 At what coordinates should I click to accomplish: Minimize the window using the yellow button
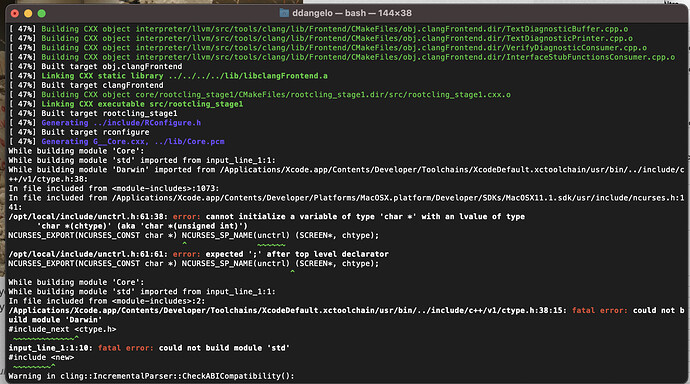point(28,14)
